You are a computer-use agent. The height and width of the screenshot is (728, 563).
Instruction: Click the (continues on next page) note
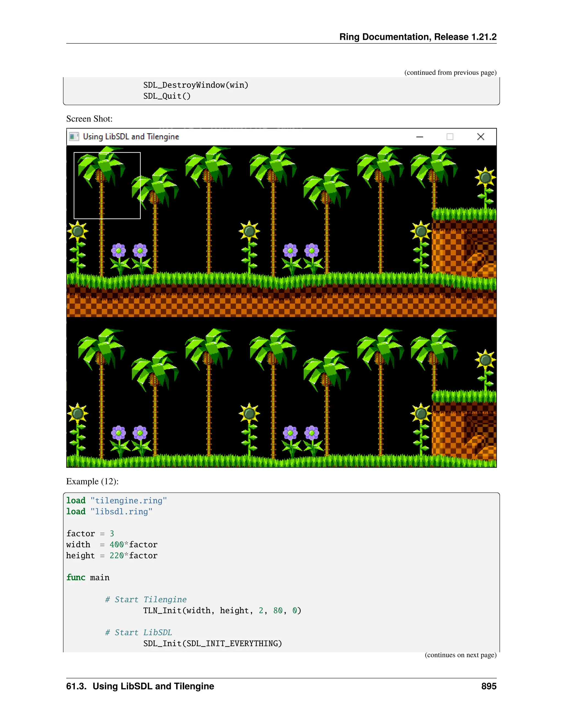point(460,655)
